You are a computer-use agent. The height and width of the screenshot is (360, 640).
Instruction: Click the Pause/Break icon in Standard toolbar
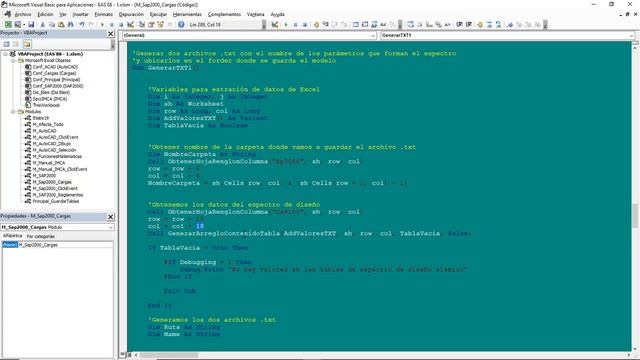[111, 24]
